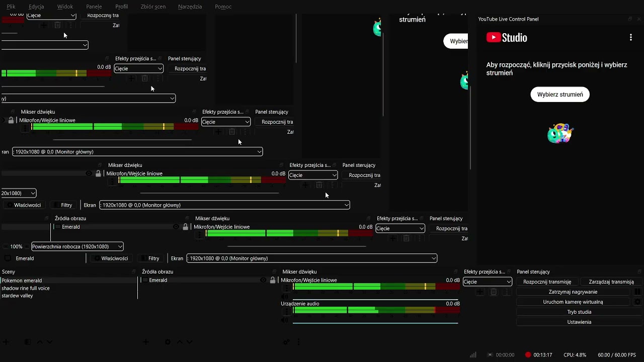The width and height of the screenshot is (644, 362).
Task: Add a new source with the plus icon
Action: 146,342
